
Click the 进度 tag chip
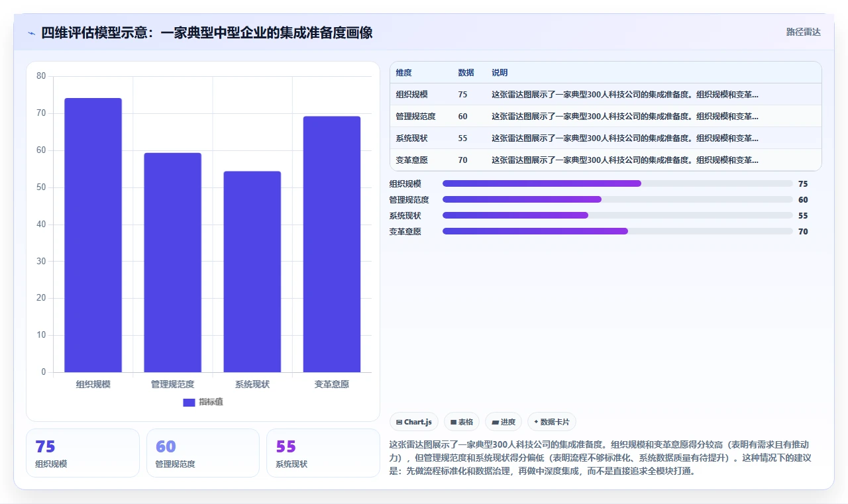pyautogui.click(x=503, y=422)
